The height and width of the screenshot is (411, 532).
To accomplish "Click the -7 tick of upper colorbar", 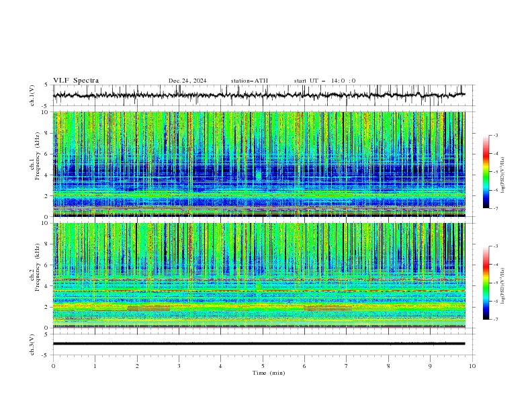I will (496, 208).
